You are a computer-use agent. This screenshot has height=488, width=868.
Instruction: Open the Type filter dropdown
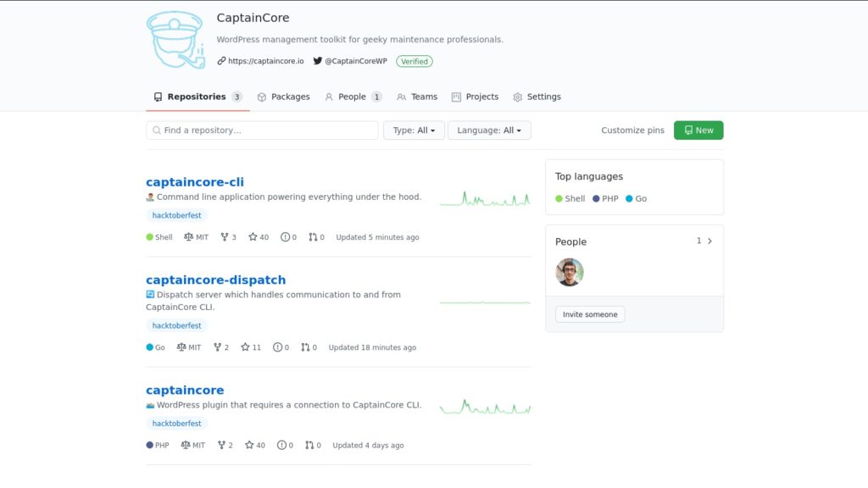[414, 130]
